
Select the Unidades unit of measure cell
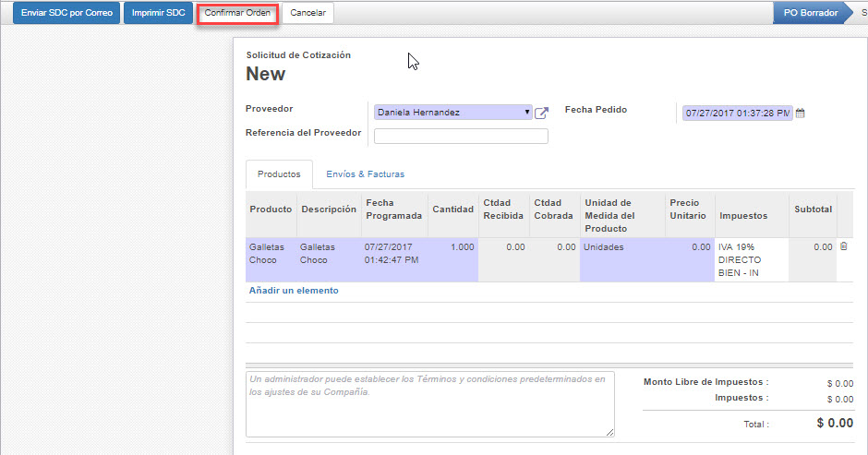pyautogui.click(x=620, y=247)
